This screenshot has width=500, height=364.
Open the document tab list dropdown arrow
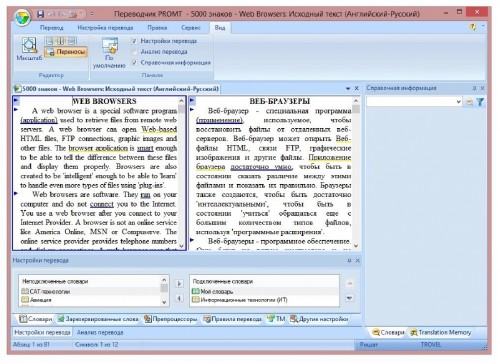[x=348, y=89]
